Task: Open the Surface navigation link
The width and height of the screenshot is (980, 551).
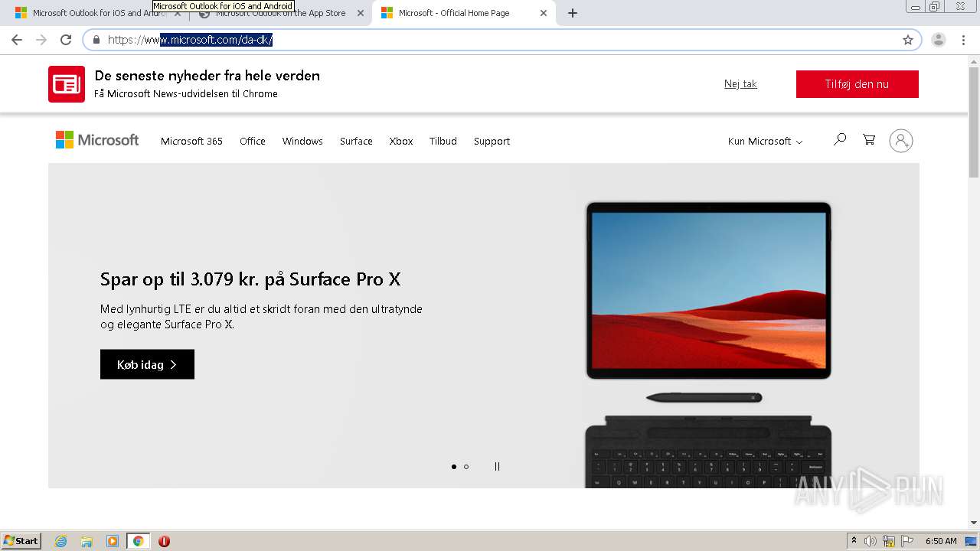Action: point(356,141)
